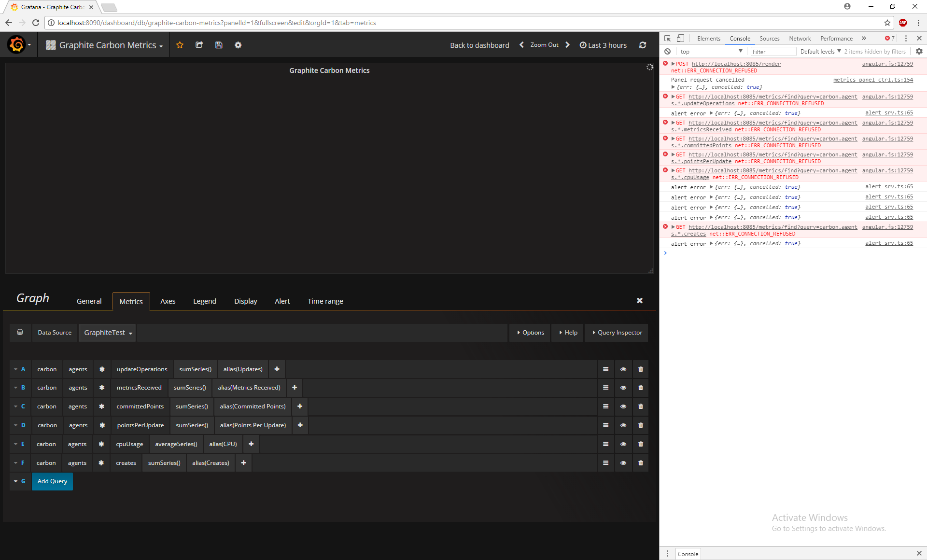
Task: Select the inspect element tool in DevTools
Action: pos(668,38)
